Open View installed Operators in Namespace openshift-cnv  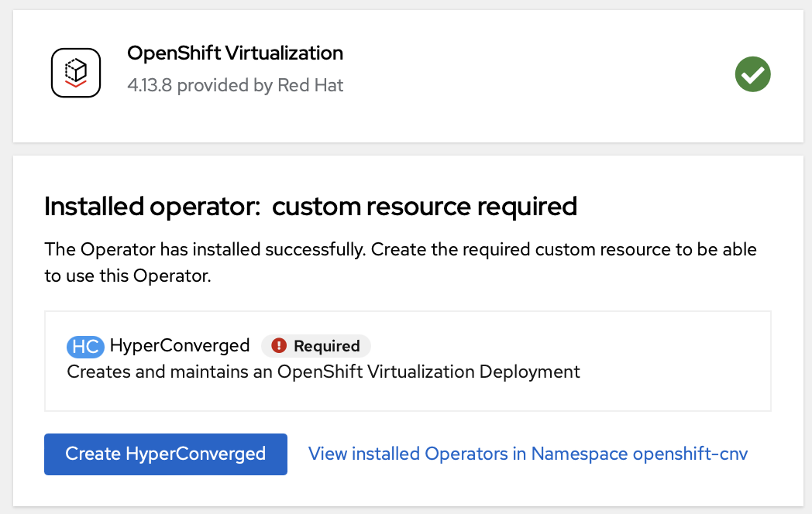pos(528,454)
